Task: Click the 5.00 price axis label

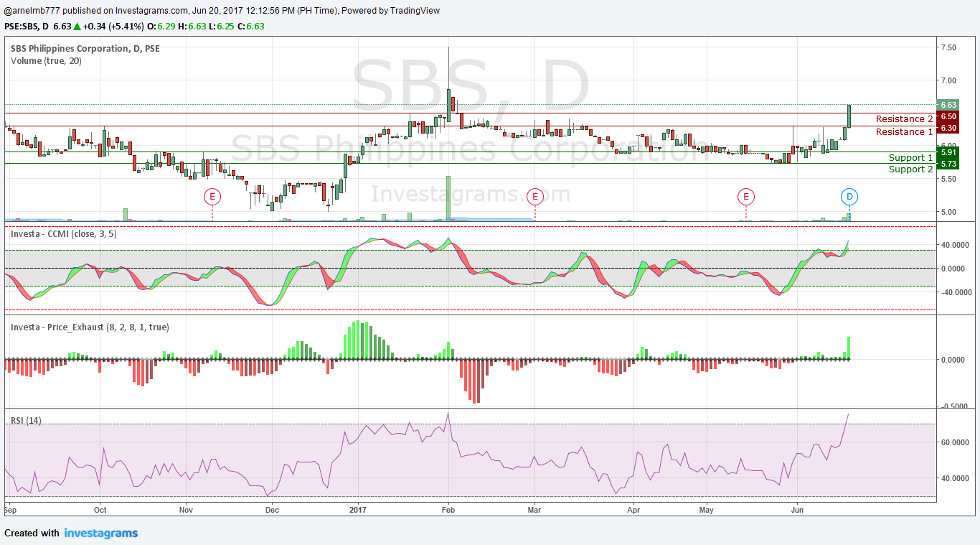Action: coord(948,212)
